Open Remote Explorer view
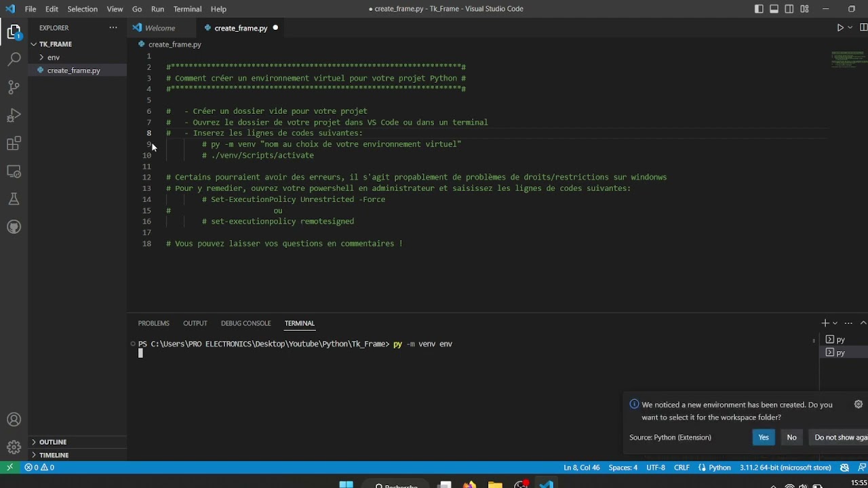 (14, 171)
